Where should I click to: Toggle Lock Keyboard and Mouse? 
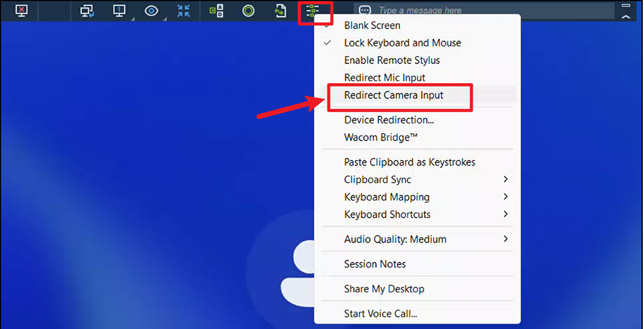[x=417, y=43]
